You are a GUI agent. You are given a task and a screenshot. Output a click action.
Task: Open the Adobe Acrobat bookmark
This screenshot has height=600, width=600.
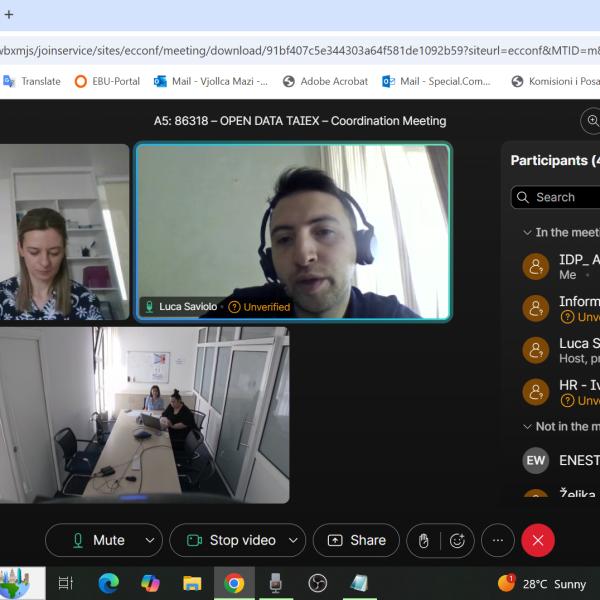(x=325, y=81)
